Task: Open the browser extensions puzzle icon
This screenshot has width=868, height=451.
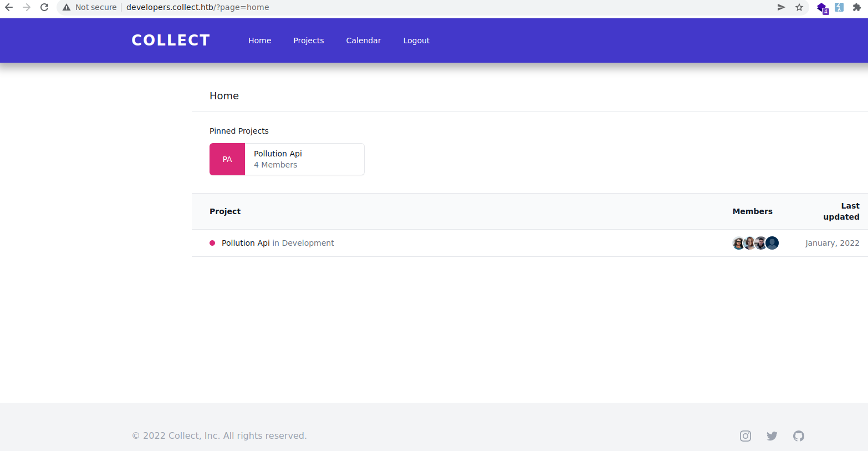Action: pyautogui.click(x=856, y=7)
